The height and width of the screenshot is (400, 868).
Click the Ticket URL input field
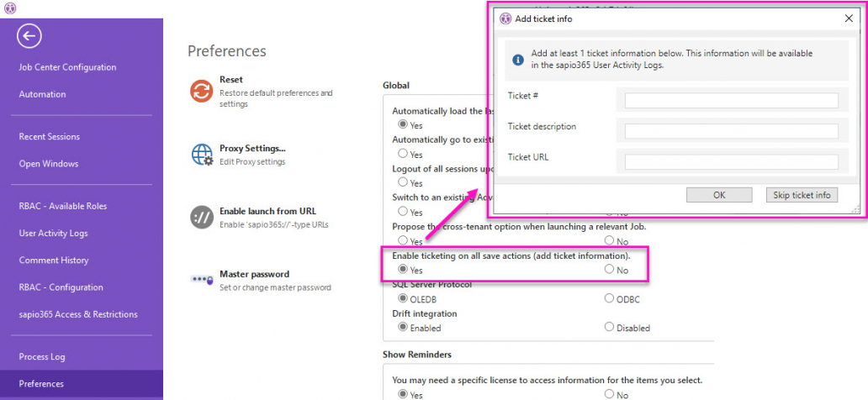[x=731, y=162]
